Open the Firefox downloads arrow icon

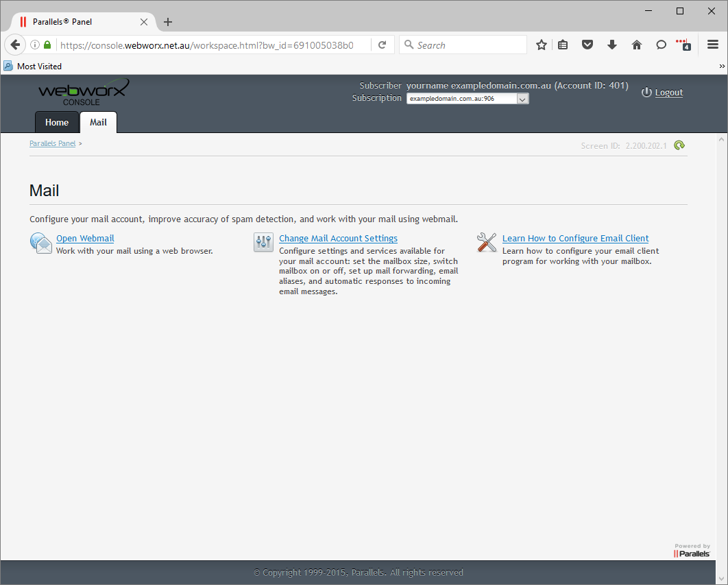(x=612, y=45)
